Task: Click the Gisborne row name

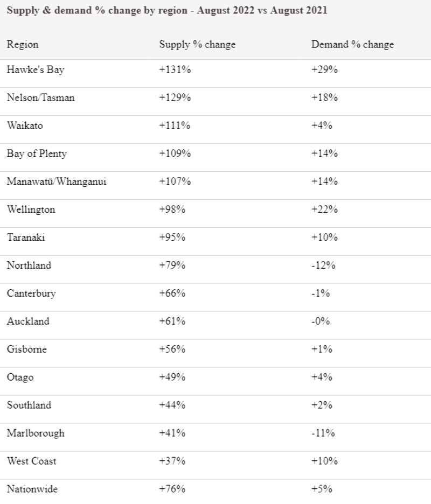Action: pyautogui.click(x=27, y=349)
